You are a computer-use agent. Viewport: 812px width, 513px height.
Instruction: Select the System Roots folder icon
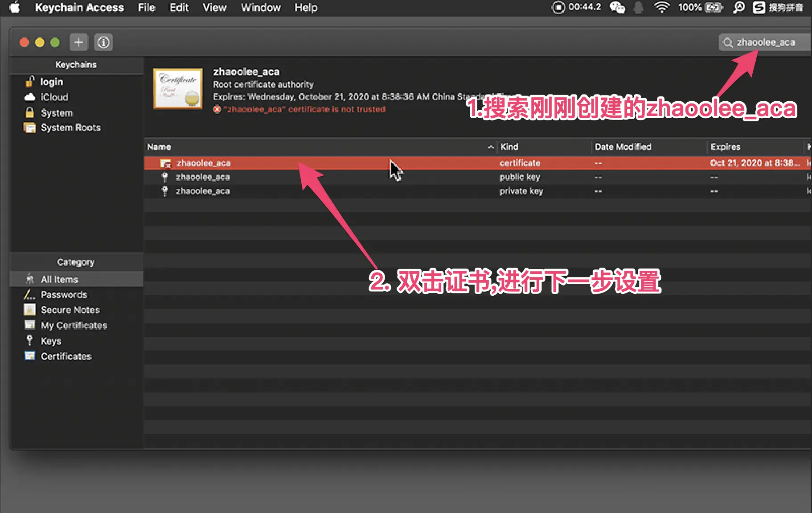(x=29, y=128)
